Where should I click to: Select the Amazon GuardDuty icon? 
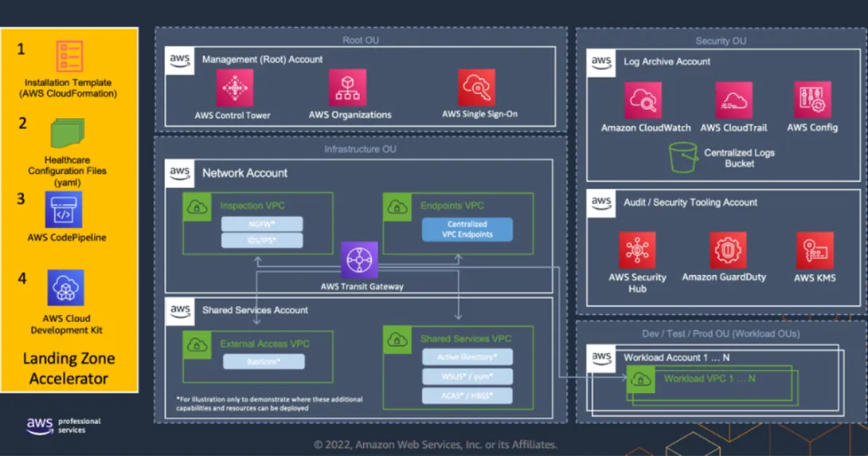(727, 250)
